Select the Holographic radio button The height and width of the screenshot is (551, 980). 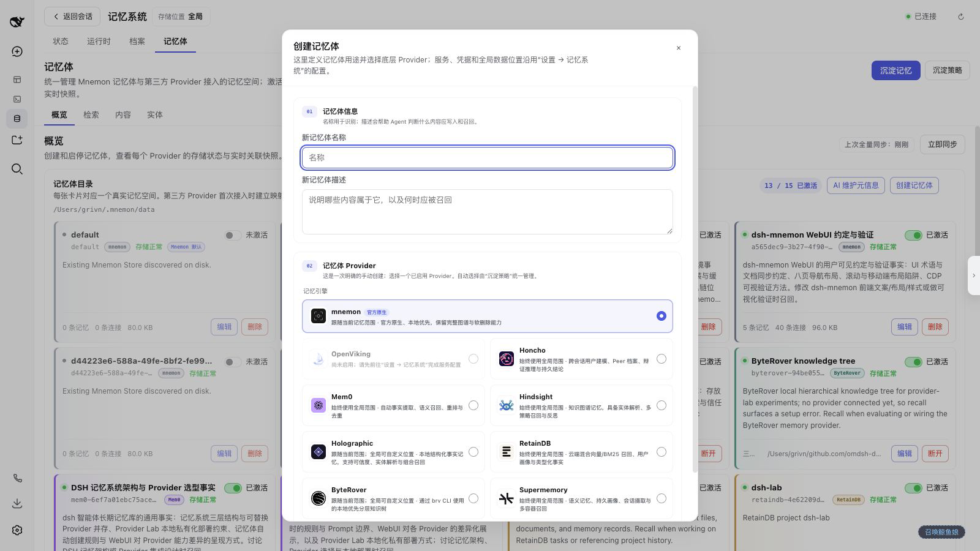(x=473, y=452)
